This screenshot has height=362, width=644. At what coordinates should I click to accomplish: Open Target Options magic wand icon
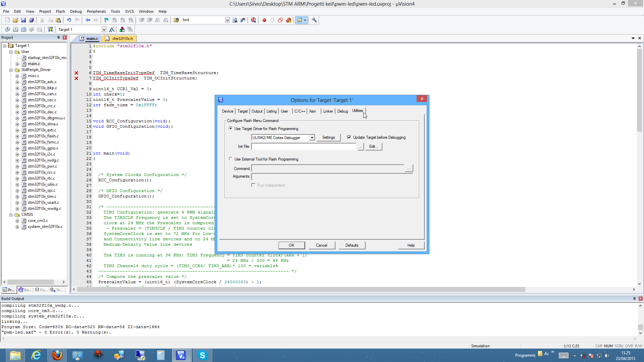[x=112, y=29]
